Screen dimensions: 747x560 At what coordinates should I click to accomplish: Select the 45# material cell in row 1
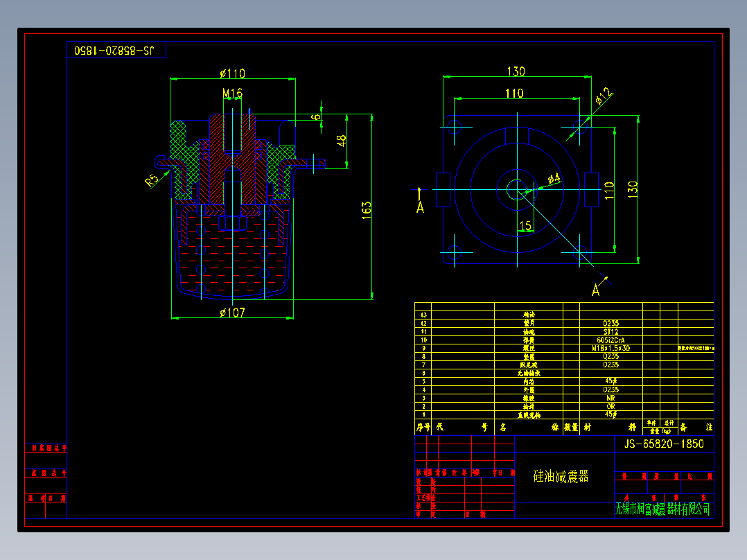pos(610,414)
